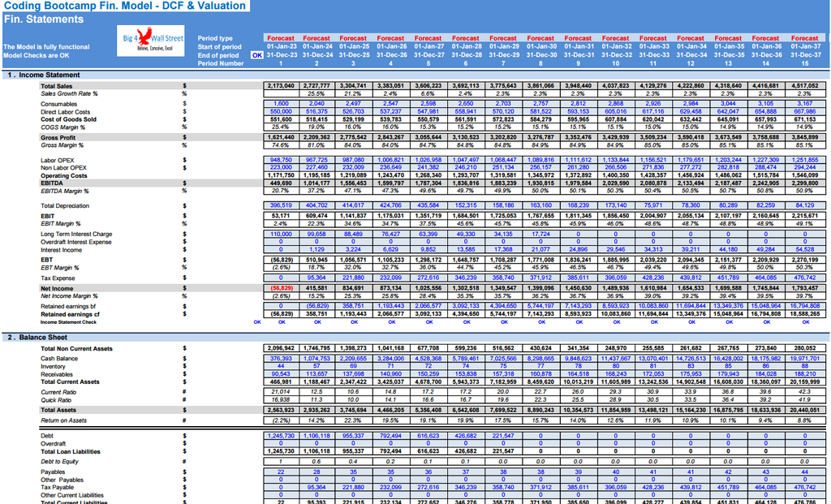Click Cash Balance cell showing 376,393

[x=281, y=358]
